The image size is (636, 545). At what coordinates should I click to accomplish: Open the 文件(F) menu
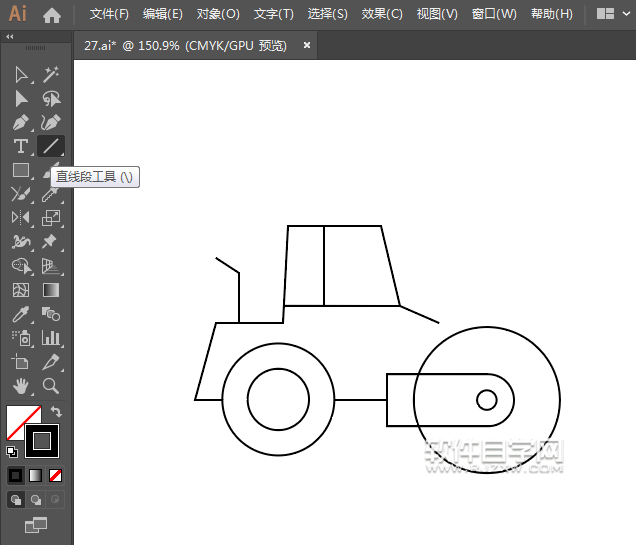(x=109, y=14)
